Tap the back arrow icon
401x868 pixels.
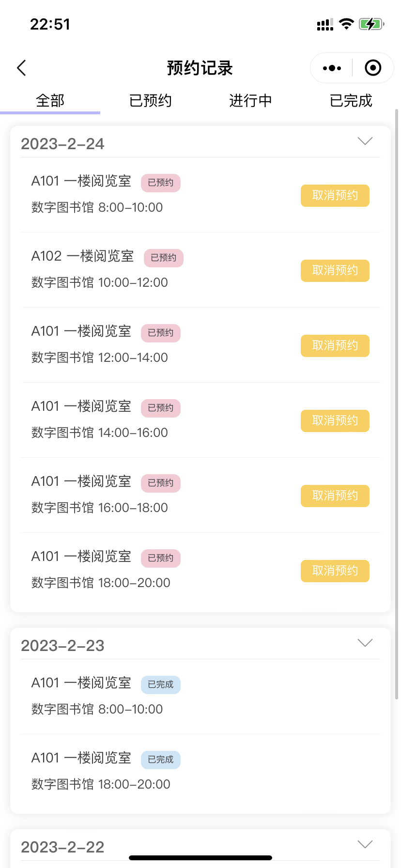21,68
